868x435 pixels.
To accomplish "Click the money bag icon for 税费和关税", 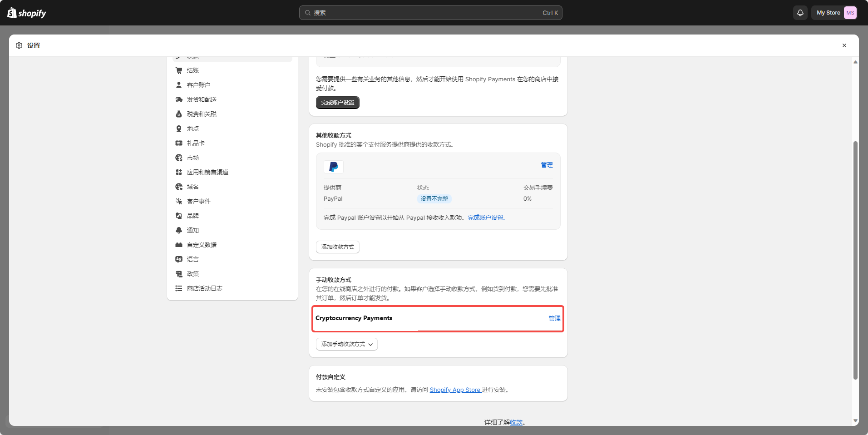I will 179,114.
